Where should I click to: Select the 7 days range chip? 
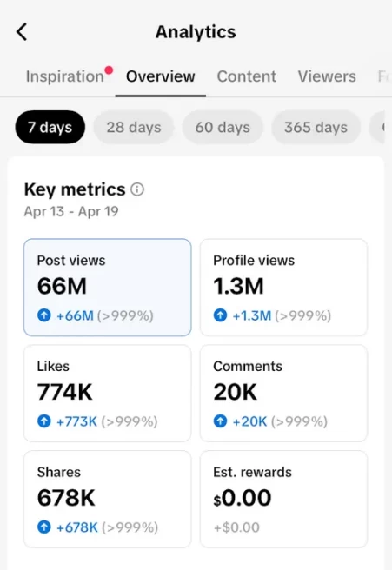50,127
